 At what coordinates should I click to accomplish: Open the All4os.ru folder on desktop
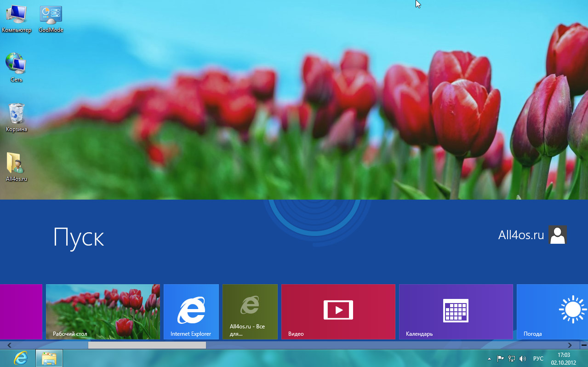coord(16,167)
